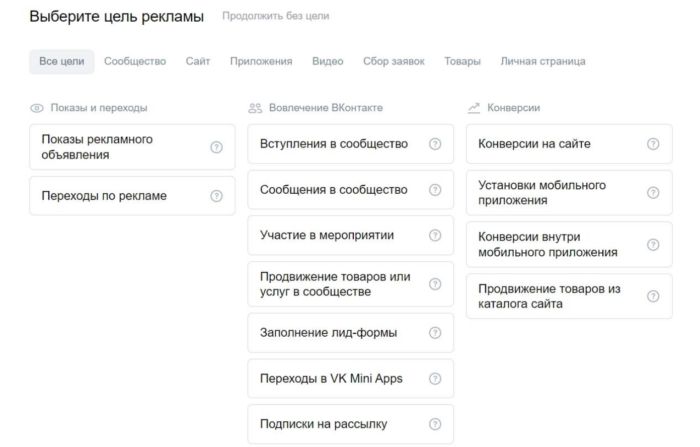This screenshot has height=447, width=700.
Task: Select the Сбор заявок tab
Action: coord(394,61)
